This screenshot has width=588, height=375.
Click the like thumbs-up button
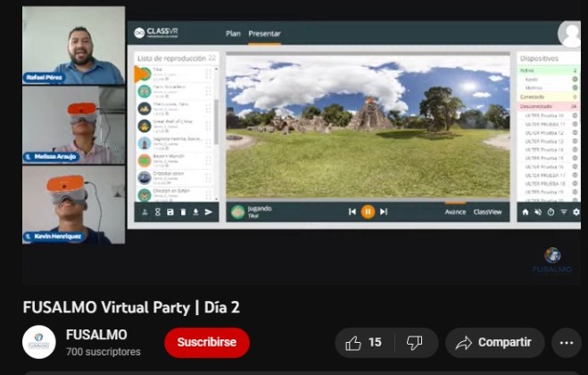pyautogui.click(x=363, y=343)
